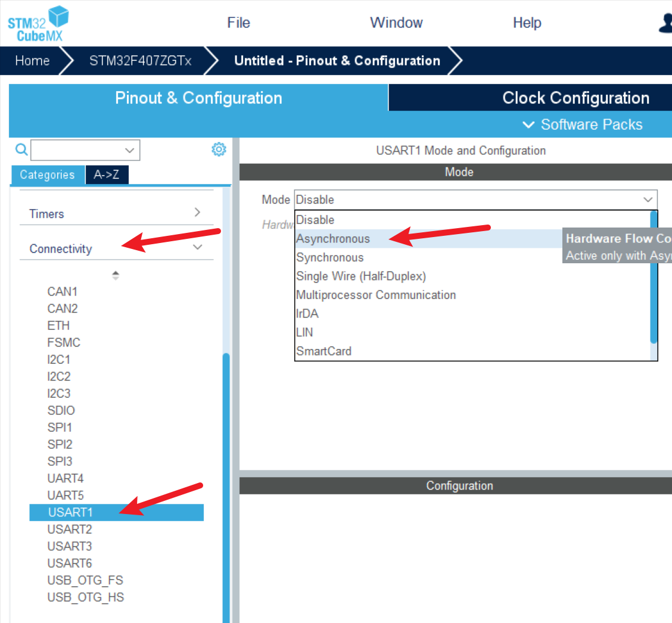Switch to Clock Configuration tab
Image resolution: width=672 pixels, height=623 pixels.
[x=575, y=98]
